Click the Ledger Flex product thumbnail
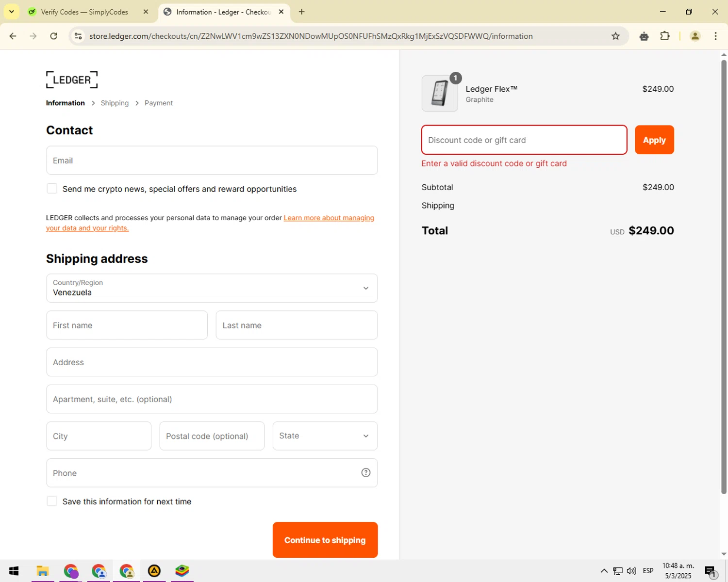The width and height of the screenshot is (728, 582). [x=440, y=93]
